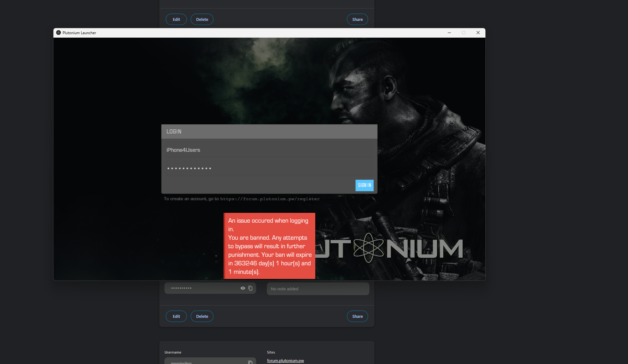Copy the password using the copy icon
This screenshot has width=628, height=364.
[250, 288]
